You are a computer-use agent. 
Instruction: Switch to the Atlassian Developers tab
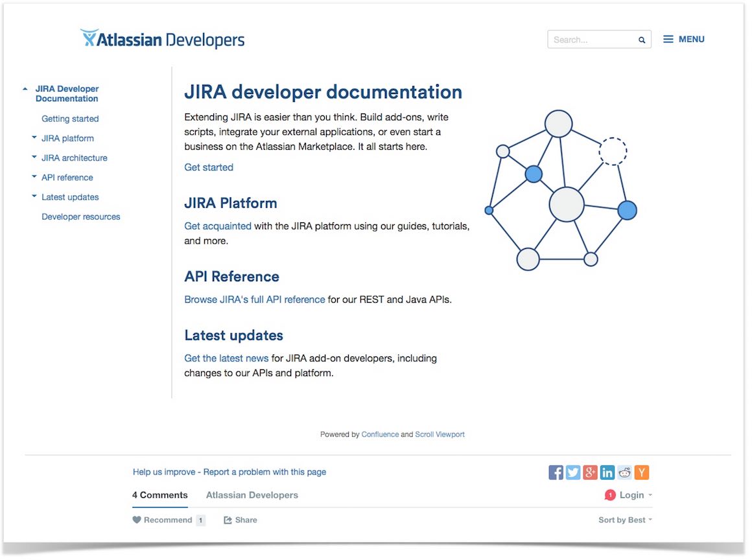pos(252,495)
